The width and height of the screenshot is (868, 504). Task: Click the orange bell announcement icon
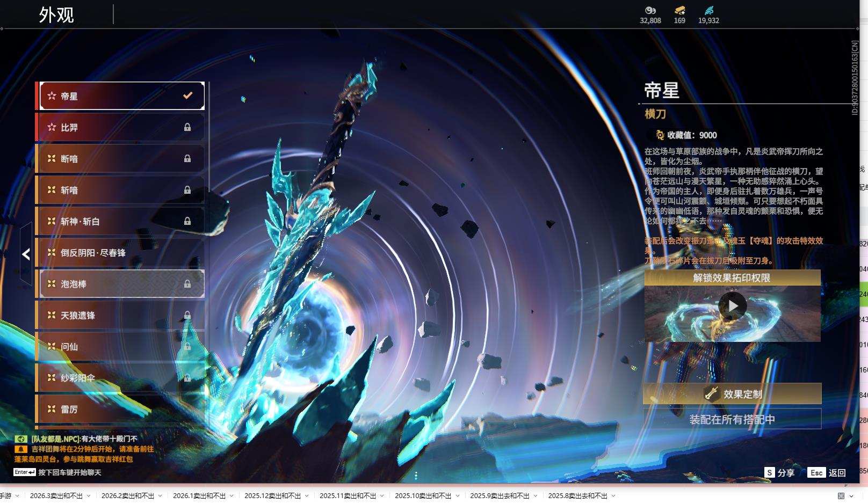(21, 449)
